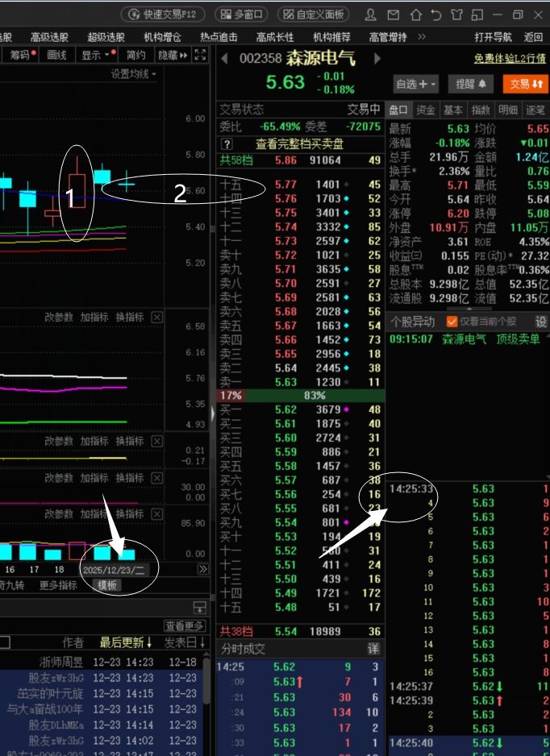
Task: Open 自定义面板 custom panel
Action: tap(314, 15)
